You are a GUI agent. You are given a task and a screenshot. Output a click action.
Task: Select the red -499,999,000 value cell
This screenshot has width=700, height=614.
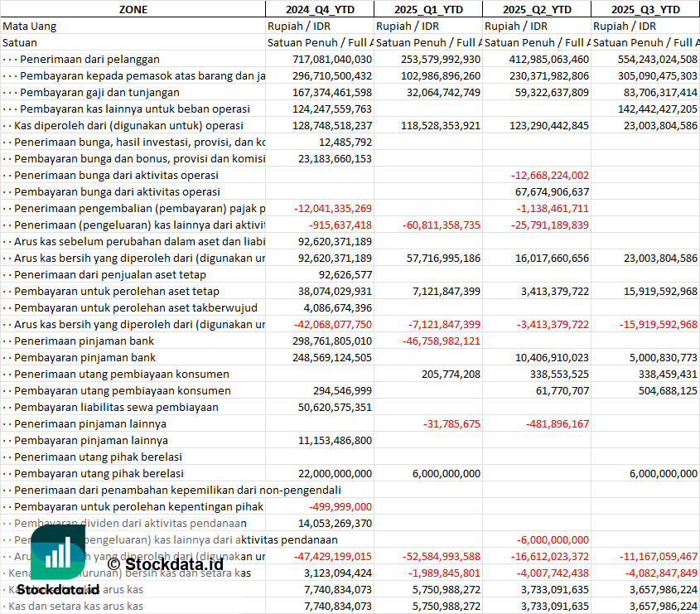340,506
